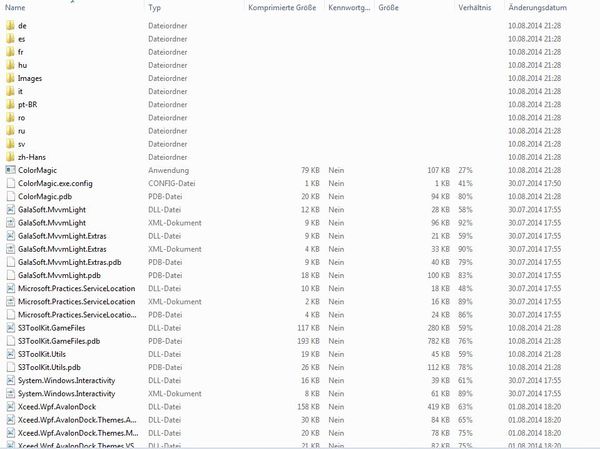Click the 'ColorMagic' application name
The width and height of the screenshot is (600, 449).
tap(38, 170)
